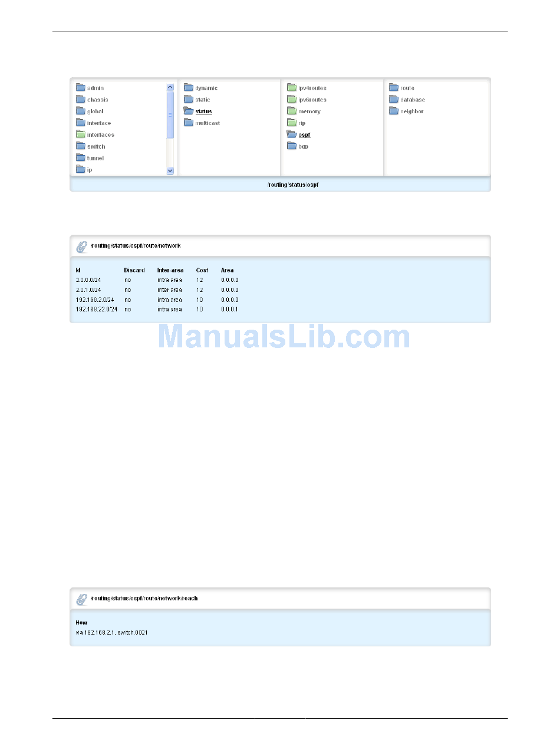Screen dimensions: 560x736
Task: Click the database folder icon
Action: click(x=394, y=100)
